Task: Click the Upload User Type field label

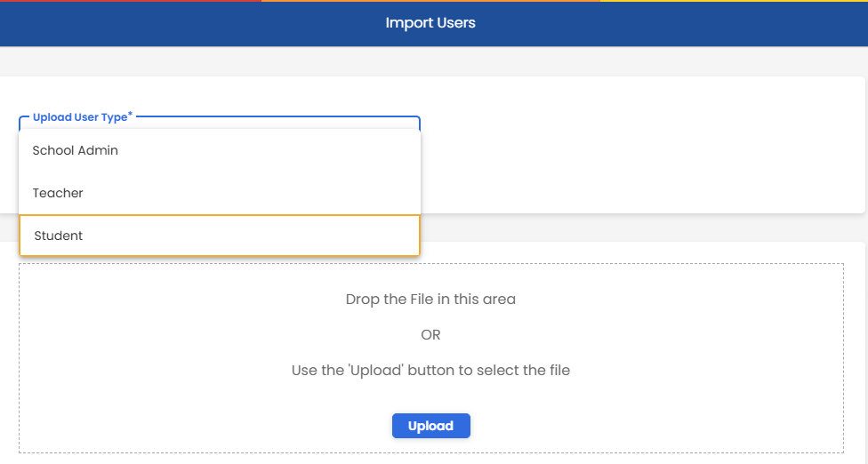Action: coord(83,117)
